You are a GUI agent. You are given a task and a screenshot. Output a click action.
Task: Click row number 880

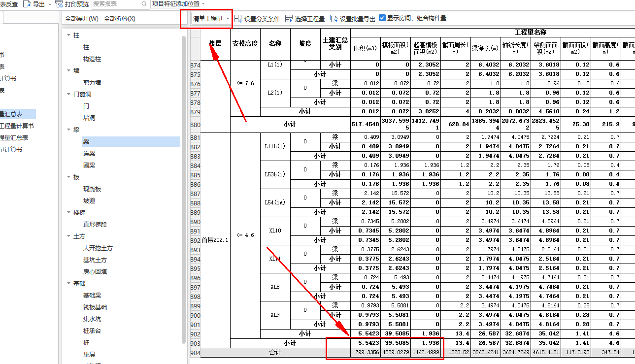pyautogui.click(x=195, y=125)
